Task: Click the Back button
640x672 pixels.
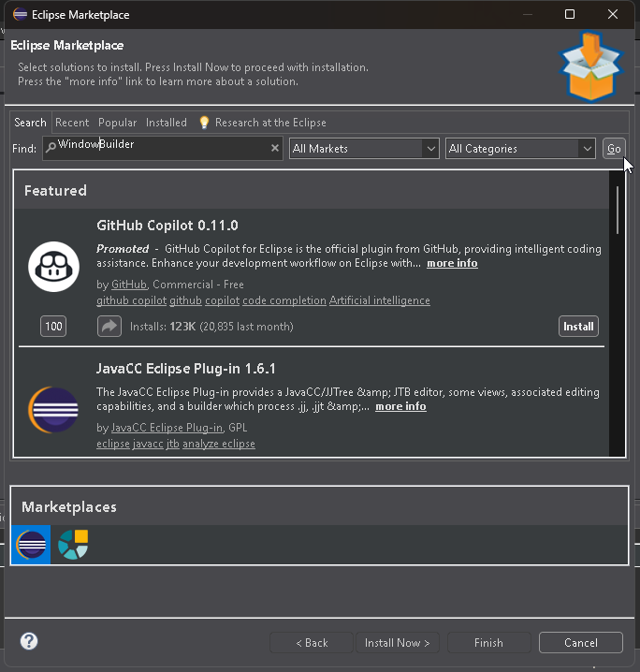Action: coord(312,642)
